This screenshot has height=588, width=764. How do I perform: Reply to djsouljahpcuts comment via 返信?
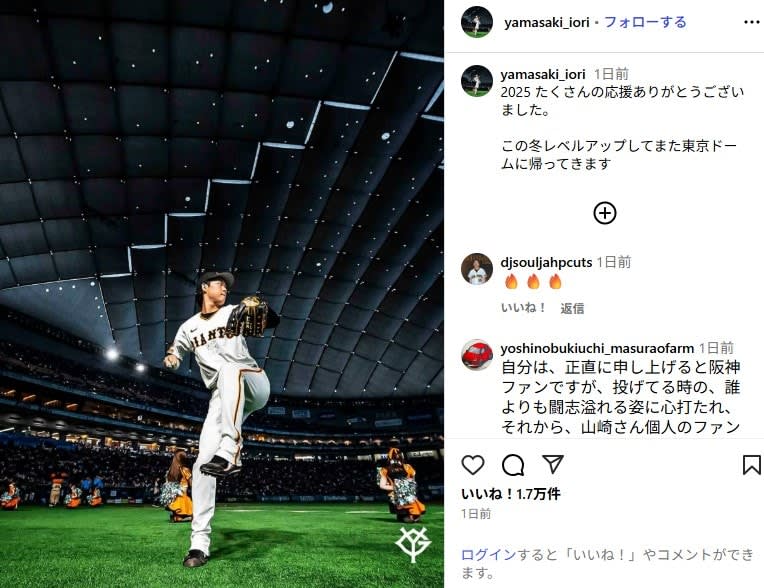572,308
